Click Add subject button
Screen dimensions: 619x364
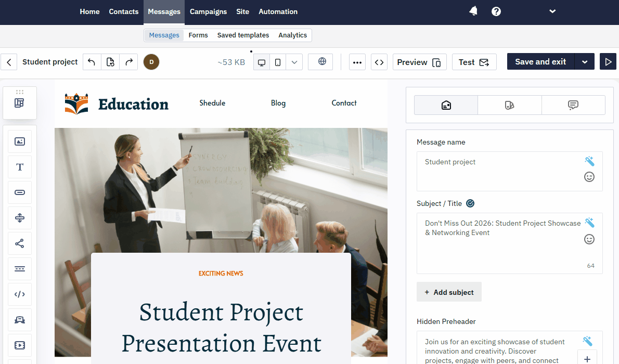click(449, 292)
